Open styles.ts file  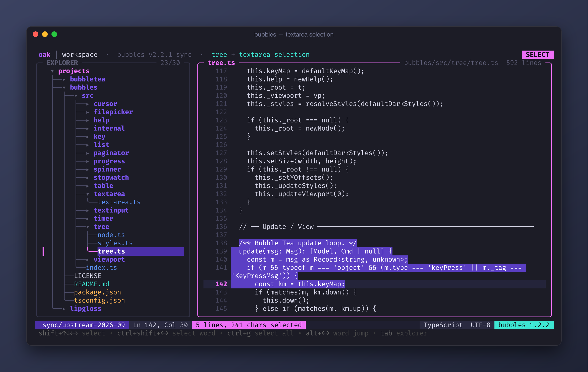point(115,243)
